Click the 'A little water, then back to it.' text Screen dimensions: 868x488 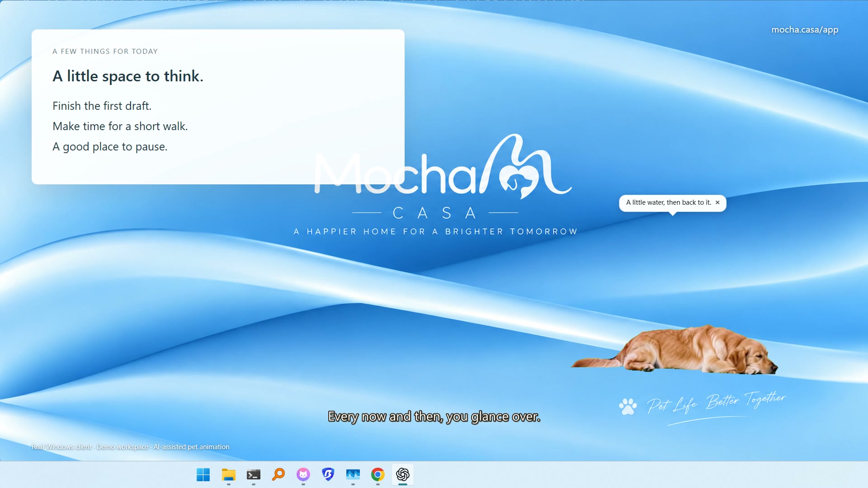[x=669, y=202]
